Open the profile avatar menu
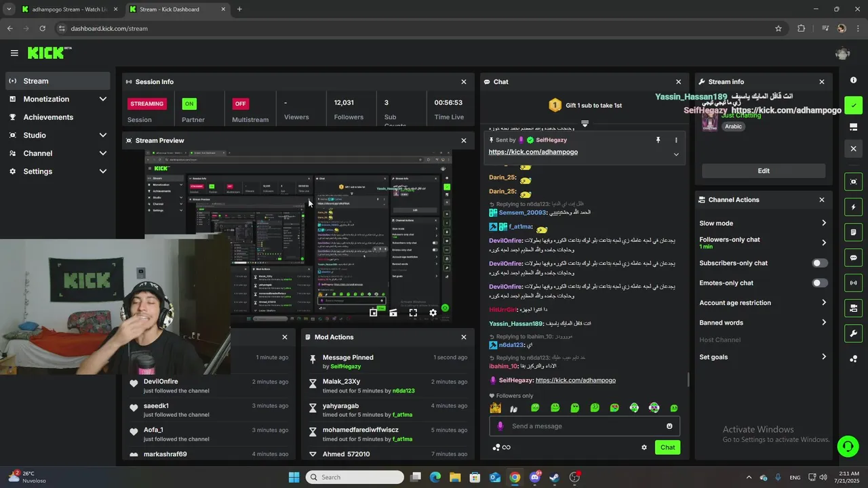 pyautogui.click(x=843, y=53)
